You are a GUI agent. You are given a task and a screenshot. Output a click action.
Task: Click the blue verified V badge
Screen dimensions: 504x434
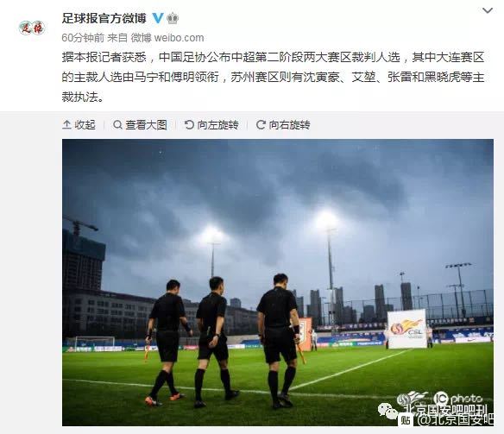tap(158, 18)
